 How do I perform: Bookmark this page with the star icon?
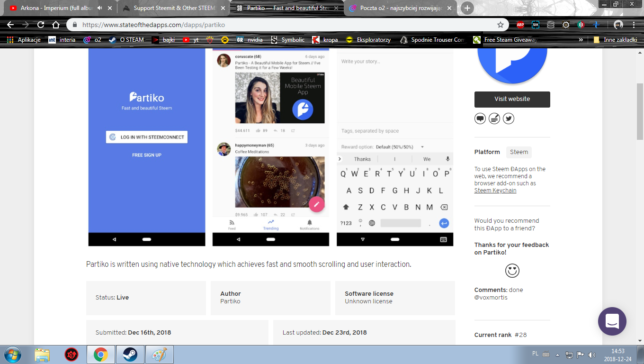click(x=501, y=25)
